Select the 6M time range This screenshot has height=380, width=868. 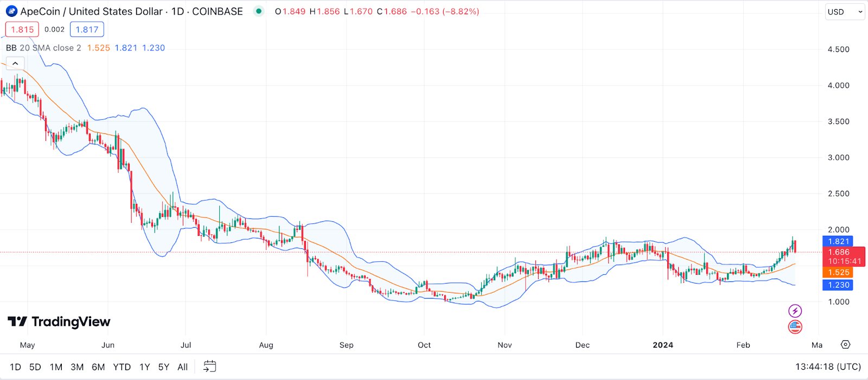[x=98, y=367]
